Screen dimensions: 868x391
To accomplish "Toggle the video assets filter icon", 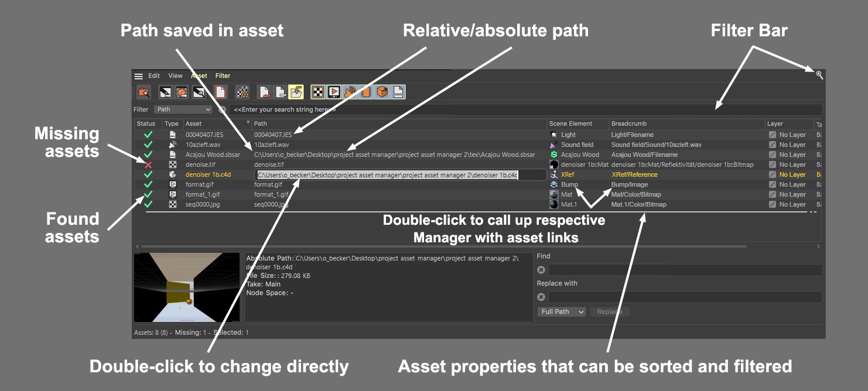I will 334,92.
